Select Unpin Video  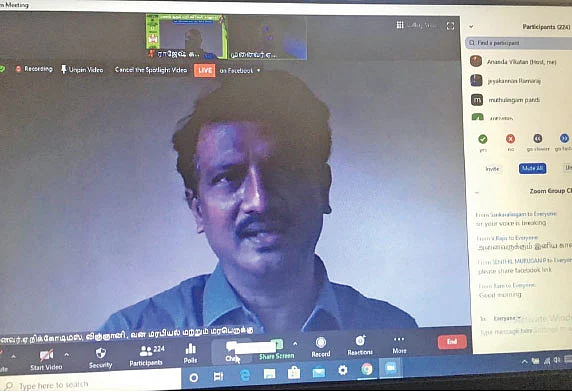click(82, 70)
